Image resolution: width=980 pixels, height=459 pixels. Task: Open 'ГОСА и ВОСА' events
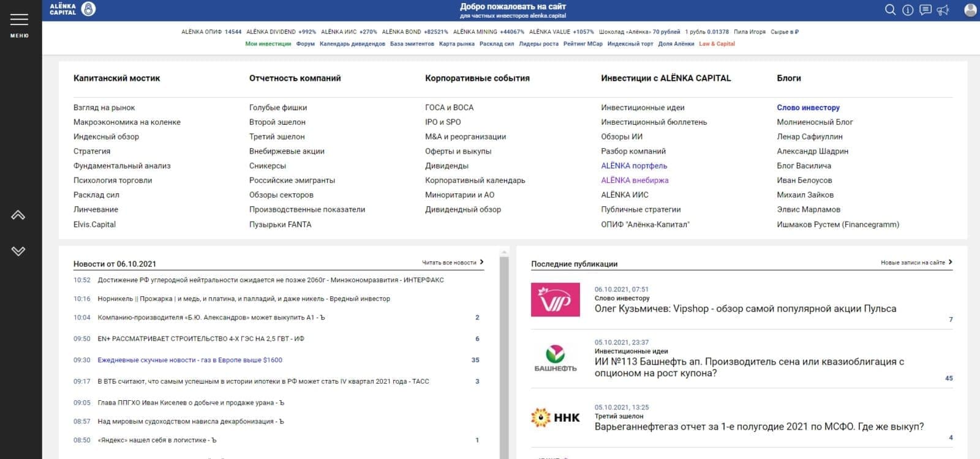(449, 108)
